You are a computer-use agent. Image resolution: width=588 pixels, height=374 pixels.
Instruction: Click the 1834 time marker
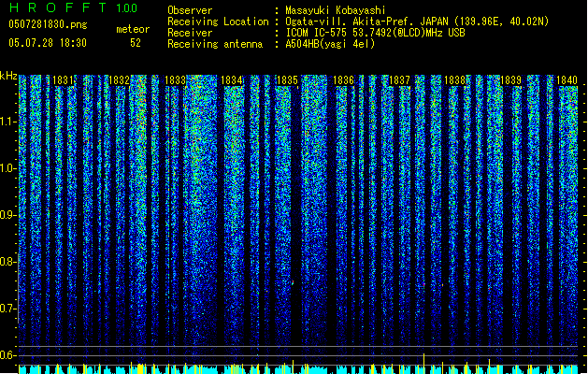tap(232, 80)
